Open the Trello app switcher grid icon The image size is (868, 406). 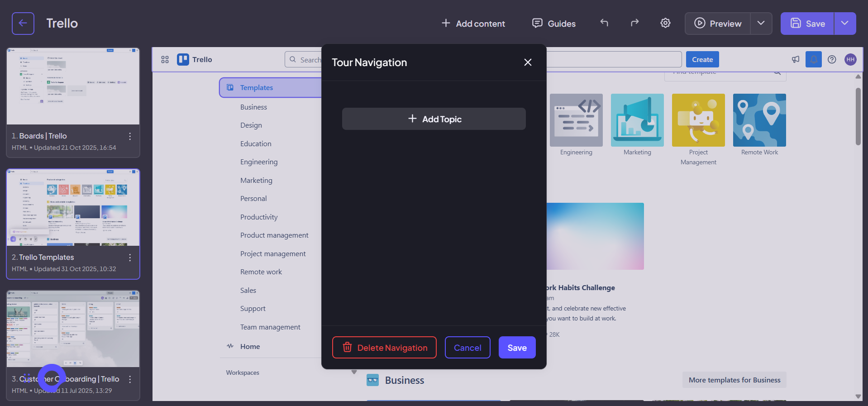click(x=165, y=60)
